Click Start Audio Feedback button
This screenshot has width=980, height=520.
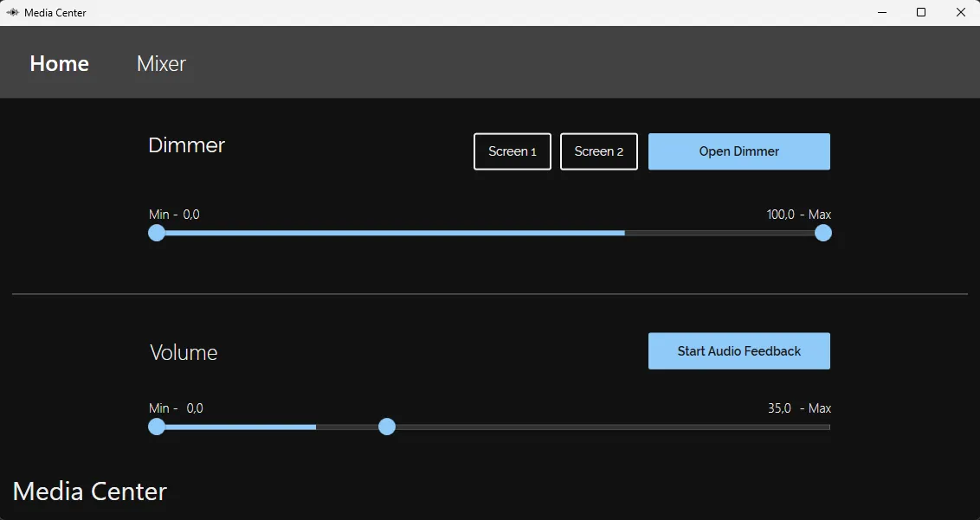(x=738, y=350)
